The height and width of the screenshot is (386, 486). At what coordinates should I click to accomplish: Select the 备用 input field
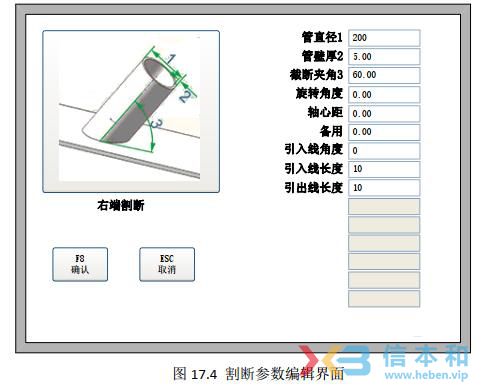(384, 132)
